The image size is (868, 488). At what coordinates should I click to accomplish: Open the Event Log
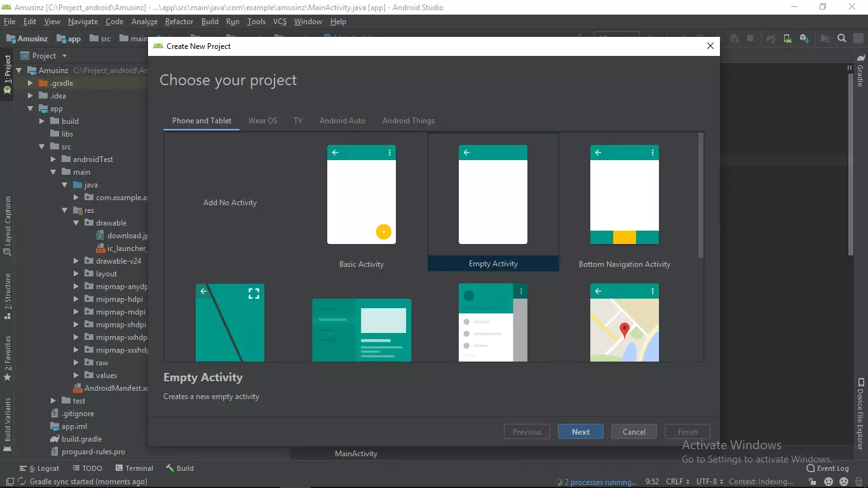[827, 468]
